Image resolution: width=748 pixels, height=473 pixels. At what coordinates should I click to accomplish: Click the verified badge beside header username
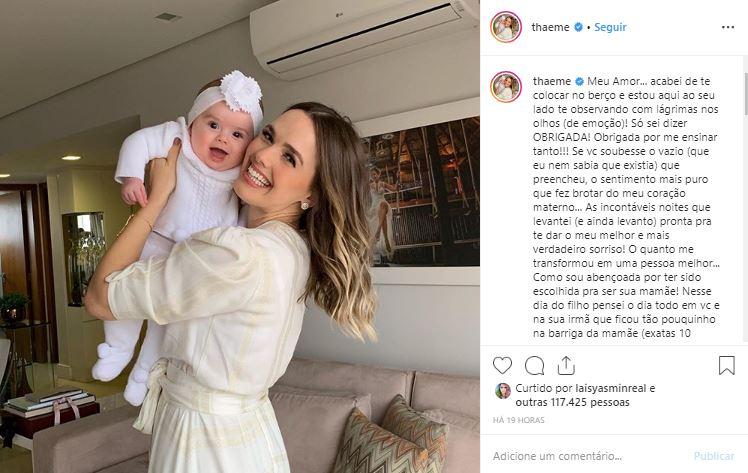pos(578,27)
